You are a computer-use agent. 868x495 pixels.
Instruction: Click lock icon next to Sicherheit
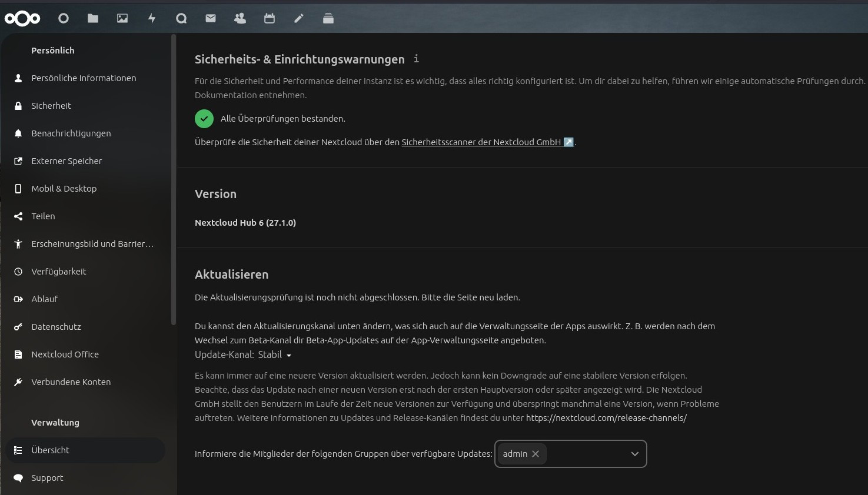18,106
